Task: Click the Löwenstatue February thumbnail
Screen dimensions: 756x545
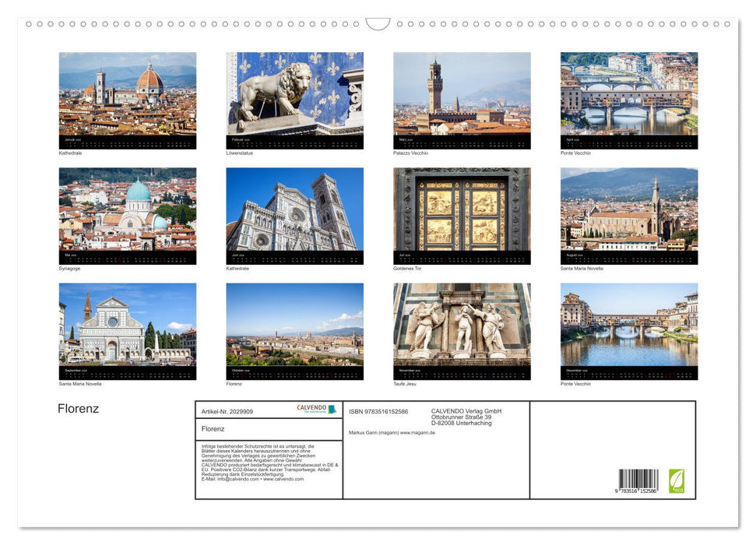Action: (x=294, y=100)
